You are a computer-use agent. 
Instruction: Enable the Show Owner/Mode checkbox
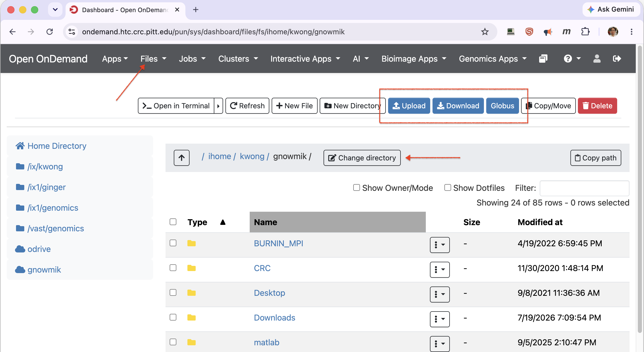coord(356,187)
